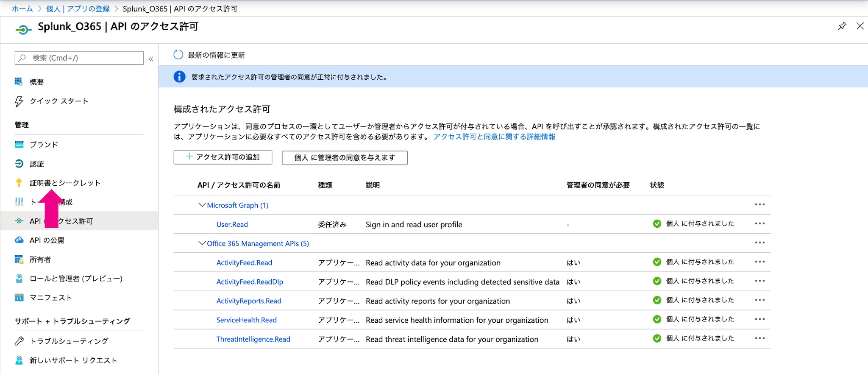Screen dimensions: 868x374
Task: Open マニフェスト menu item
Action: point(50,298)
